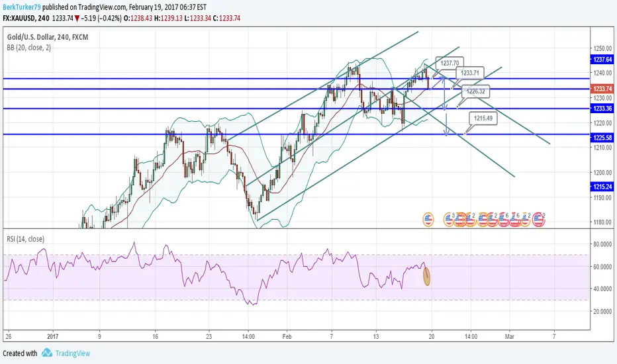Click the 60.0000 RSI axis tick
The image size is (617, 364).
point(602,267)
